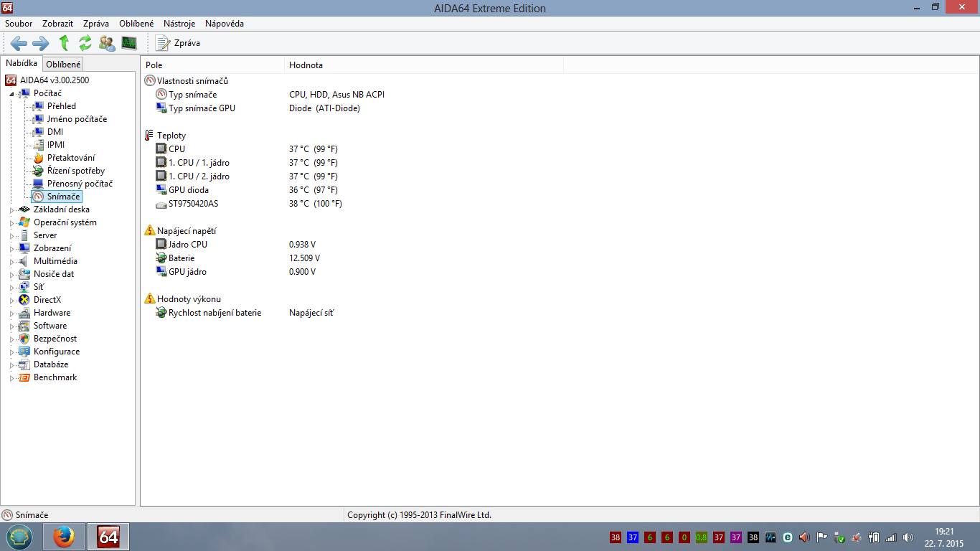Image resolution: width=980 pixels, height=551 pixels.
Task: Open the ESET security tray icon
Action: [x=788, y=537]
